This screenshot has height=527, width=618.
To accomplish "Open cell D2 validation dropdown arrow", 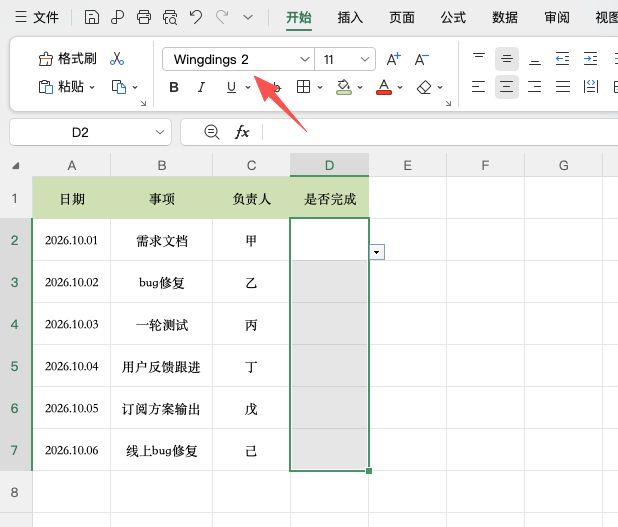I will tap(377, 252).
